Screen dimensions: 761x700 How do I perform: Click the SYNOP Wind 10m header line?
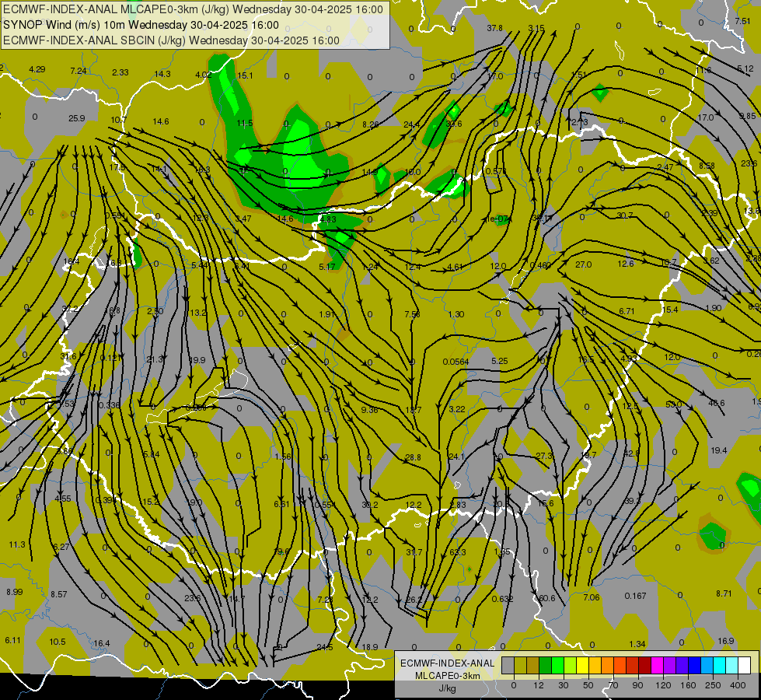pyautogui.click(x=141, y=25)
